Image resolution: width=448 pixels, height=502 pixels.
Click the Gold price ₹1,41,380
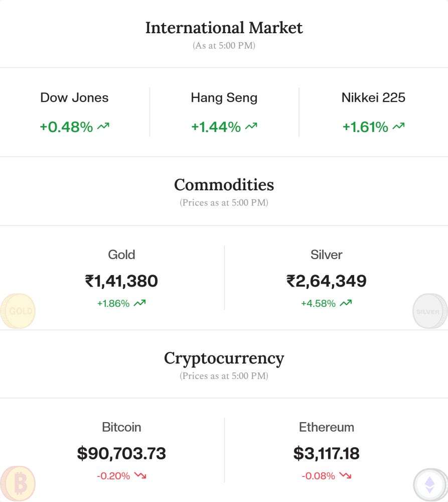tap(121, 281)
